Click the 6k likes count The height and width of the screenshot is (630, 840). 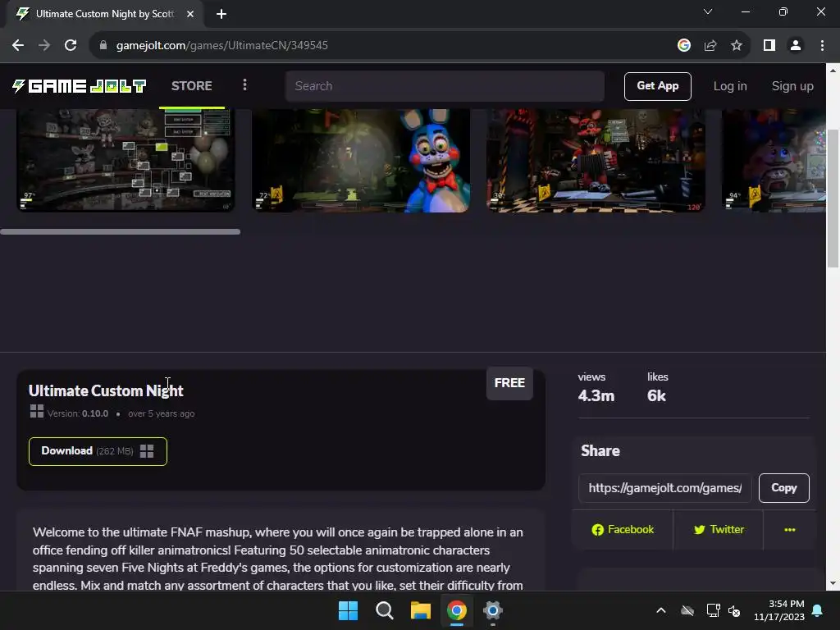(x=656, y=396)
